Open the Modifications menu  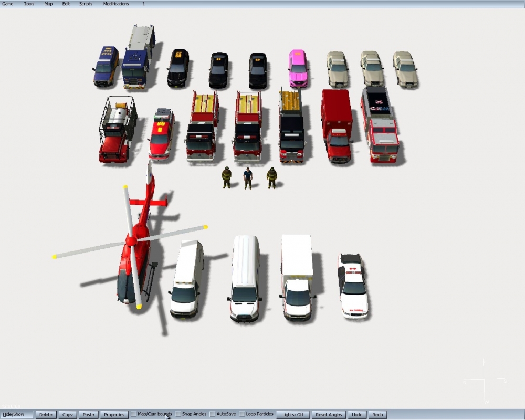(x=116, y=4)
